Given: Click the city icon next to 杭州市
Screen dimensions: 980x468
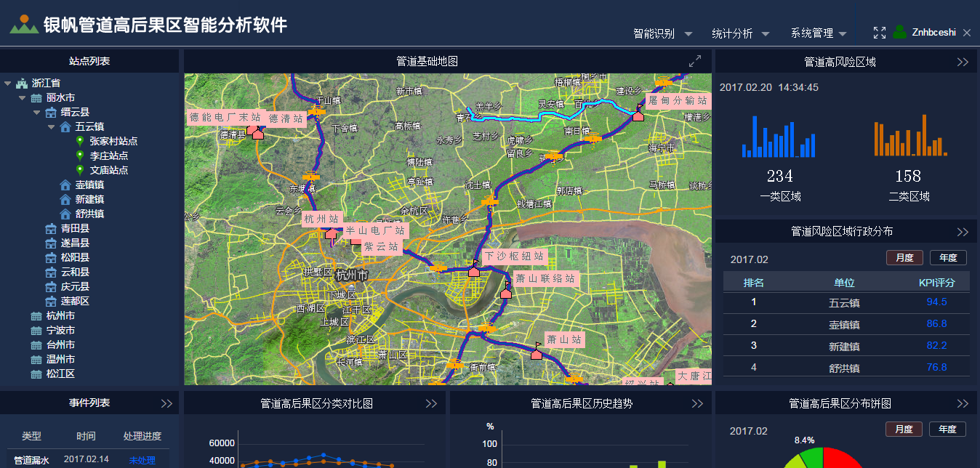Looking at the screenshot, I should [36, 315].
